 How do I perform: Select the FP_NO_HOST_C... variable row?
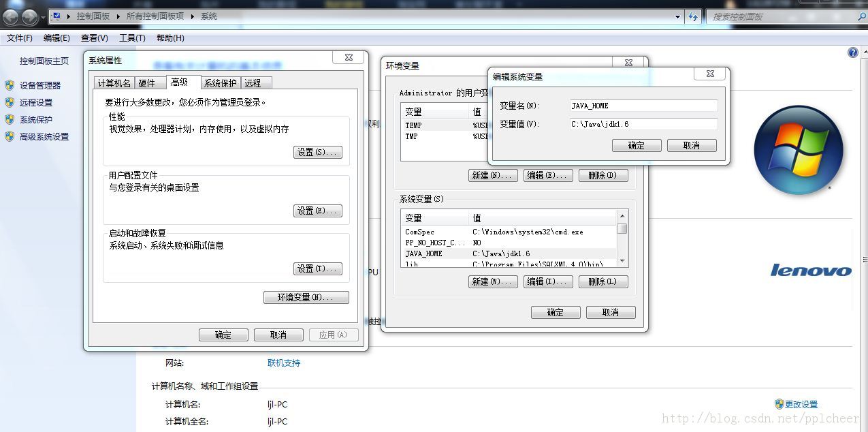509,243
